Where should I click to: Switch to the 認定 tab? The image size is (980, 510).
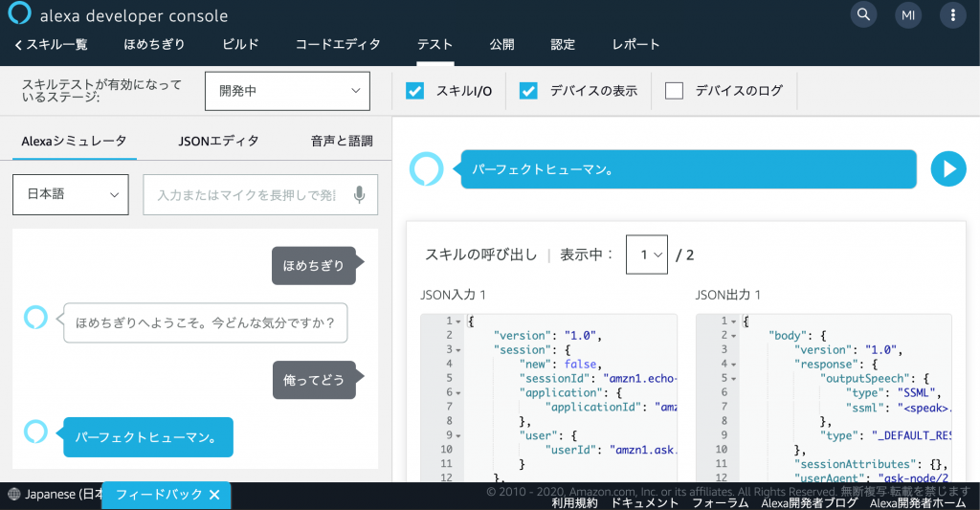tap(563, 44)
